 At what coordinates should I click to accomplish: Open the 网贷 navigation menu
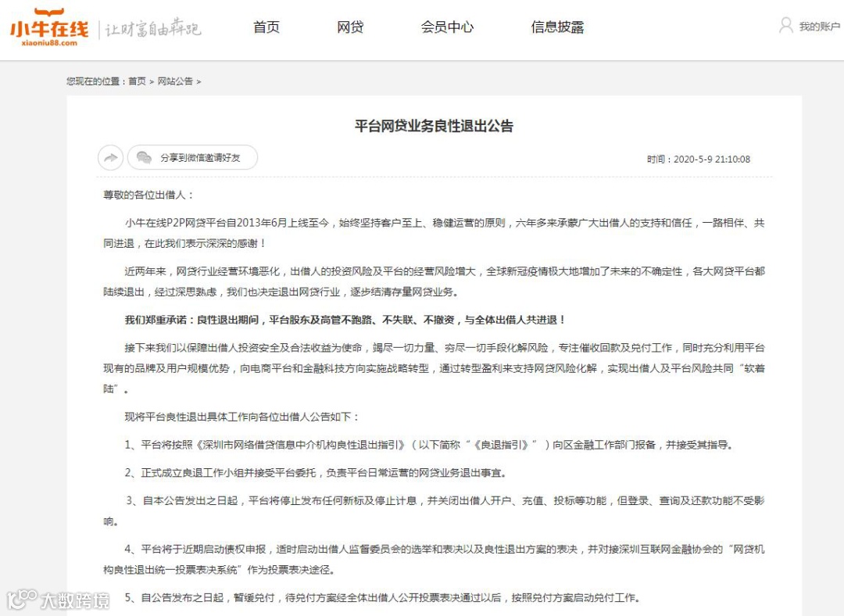350,27
